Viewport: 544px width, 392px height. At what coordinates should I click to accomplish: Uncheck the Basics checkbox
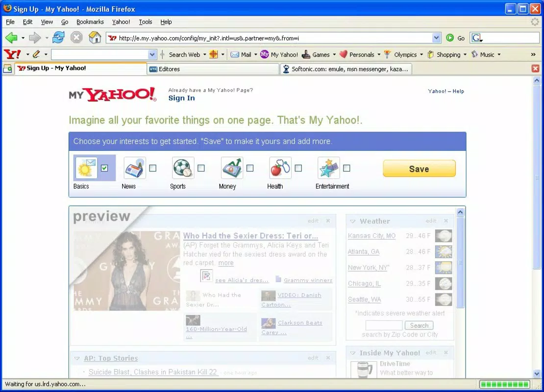(x=104, y=168)
